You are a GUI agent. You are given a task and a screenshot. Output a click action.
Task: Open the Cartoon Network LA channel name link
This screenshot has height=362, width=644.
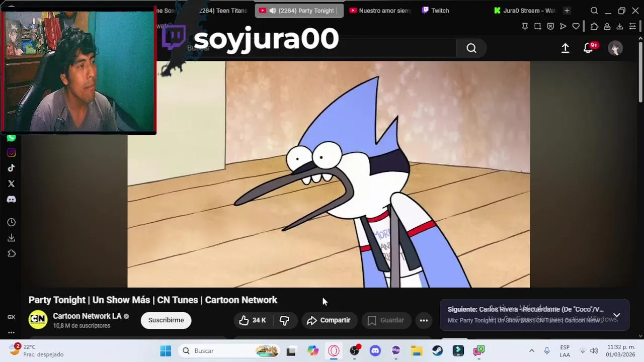tap(87, 316)
